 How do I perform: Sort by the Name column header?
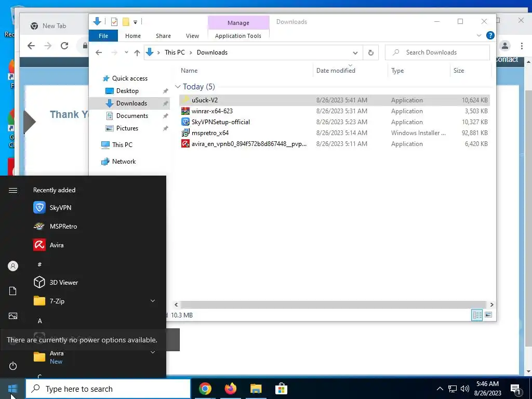(x=189, y=71)
